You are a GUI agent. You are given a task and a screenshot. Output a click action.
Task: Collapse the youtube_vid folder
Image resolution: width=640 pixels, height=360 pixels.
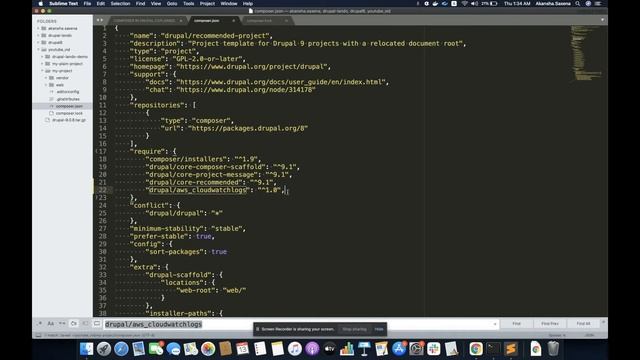[38, 49]
